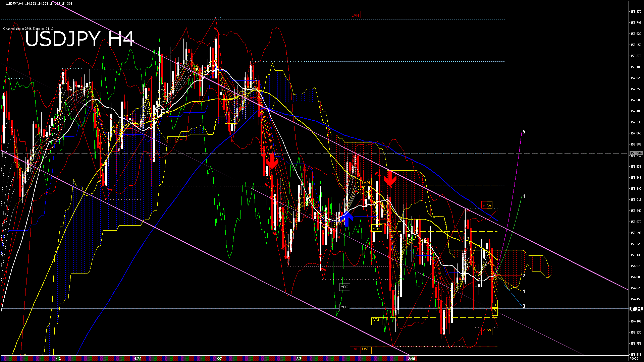The height and width of the screenshot is (362, 644).
Task: Click the 154.625 price scale value
Action: (x=636, y=288)
